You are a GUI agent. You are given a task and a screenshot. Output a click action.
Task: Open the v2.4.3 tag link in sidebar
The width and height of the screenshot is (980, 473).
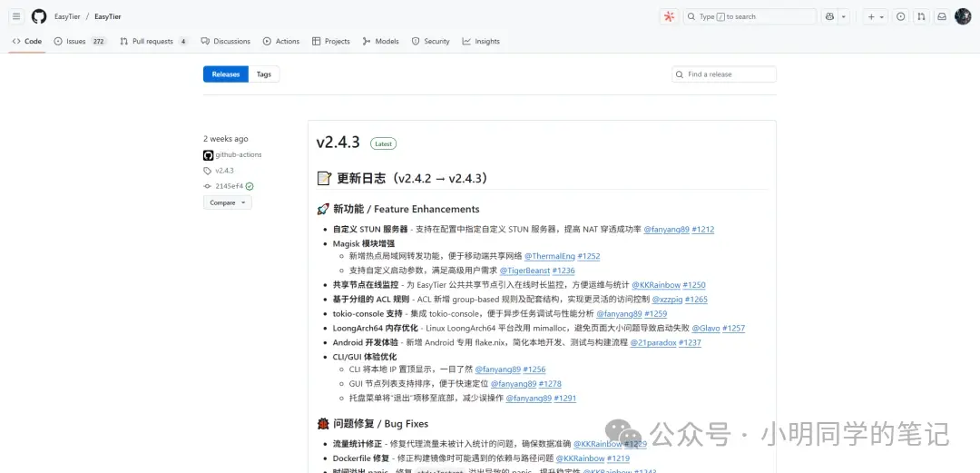(x=224, y=171)
